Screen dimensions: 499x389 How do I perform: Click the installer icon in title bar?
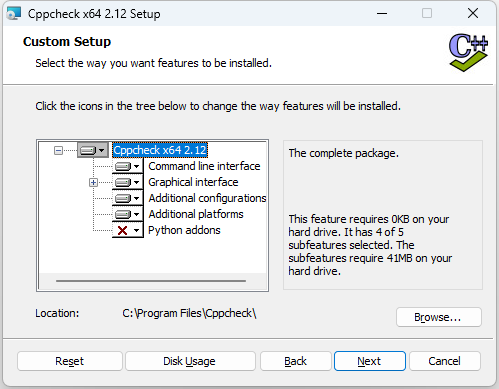point(14,14)
